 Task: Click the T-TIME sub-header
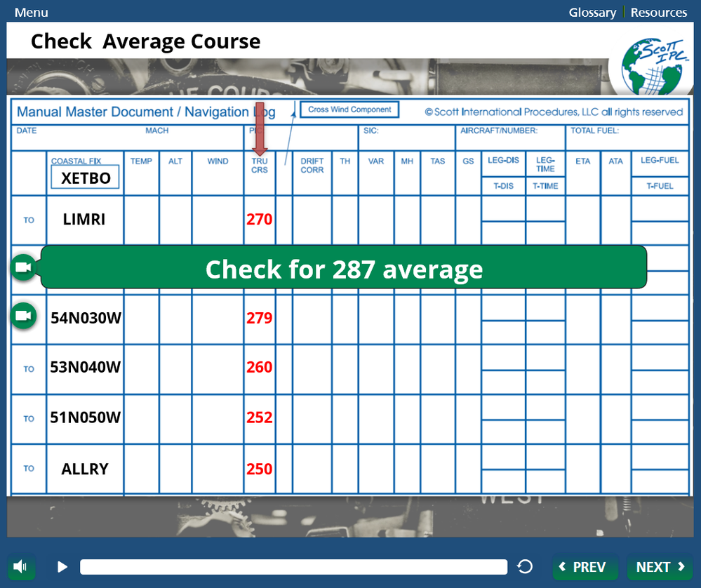[x=545, y=186]
